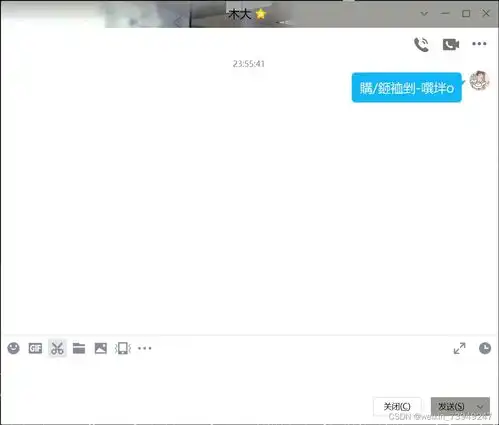
Task: Open the send file folder icon
Action: [79, 348]
